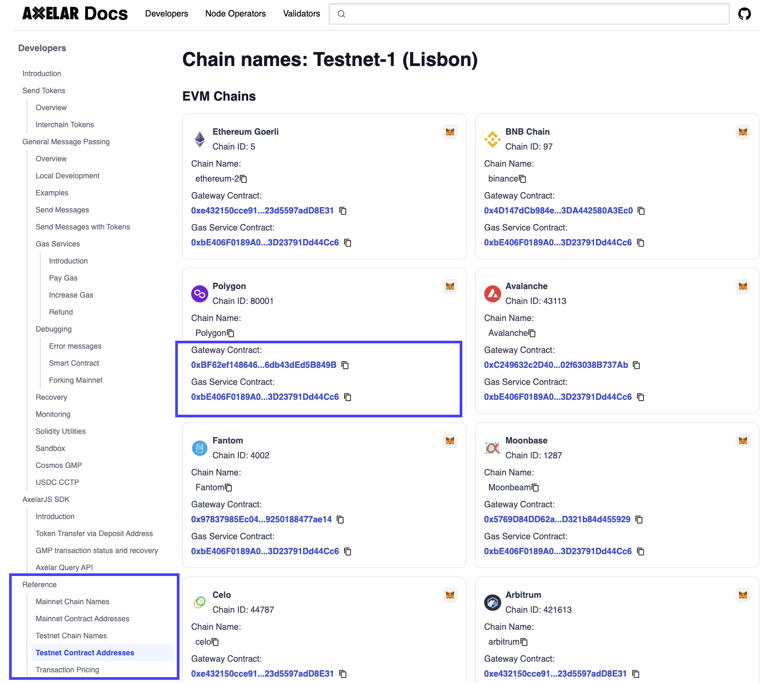The width and height of the screenshot is (784, 683).
Task: Open the GitHub repository via top-right icon
Action: [744, 13]
